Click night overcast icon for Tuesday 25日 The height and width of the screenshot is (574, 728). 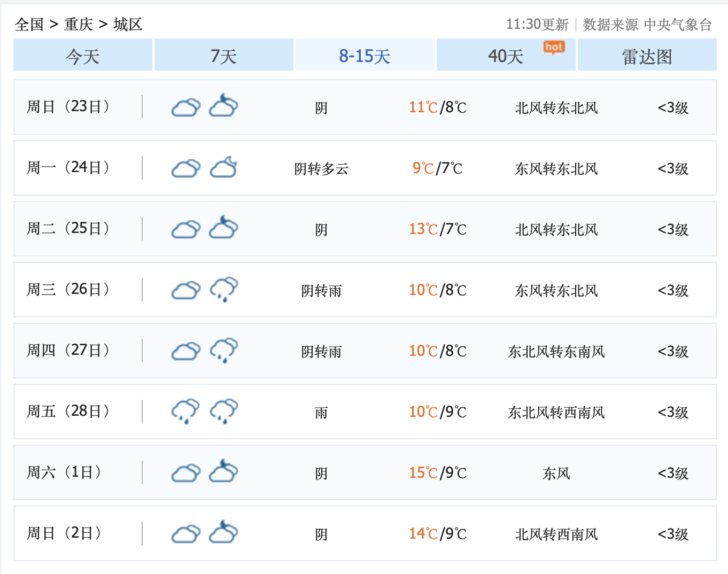click(223, 228)
